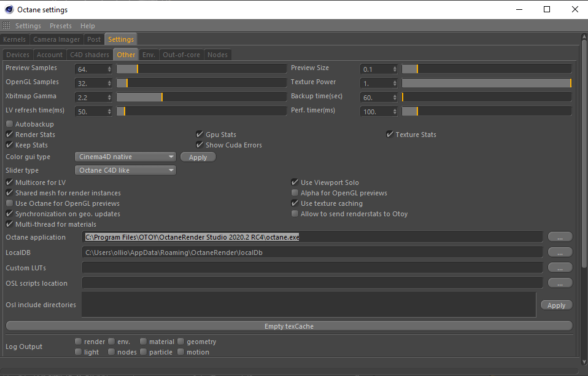Click the Custom LUTs input field
The width and height of the screenshot is (588, 376).
(x=312, y=268)
